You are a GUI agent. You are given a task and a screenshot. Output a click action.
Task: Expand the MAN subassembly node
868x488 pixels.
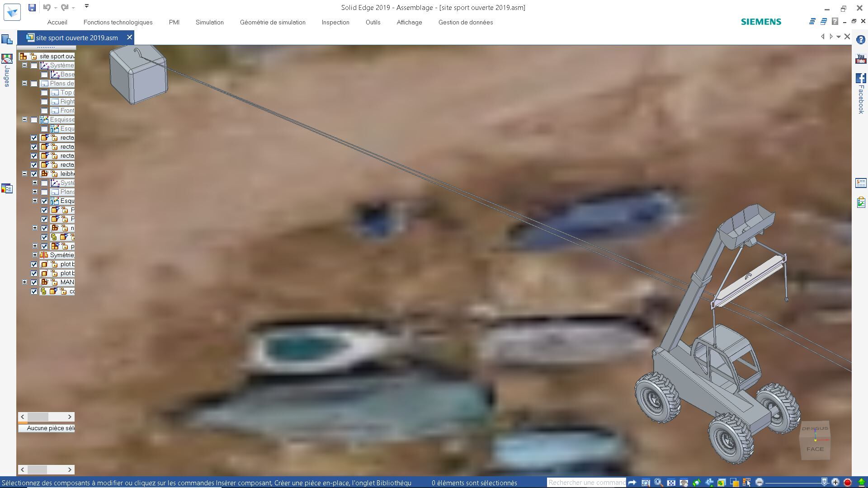(x=25, y=282)
